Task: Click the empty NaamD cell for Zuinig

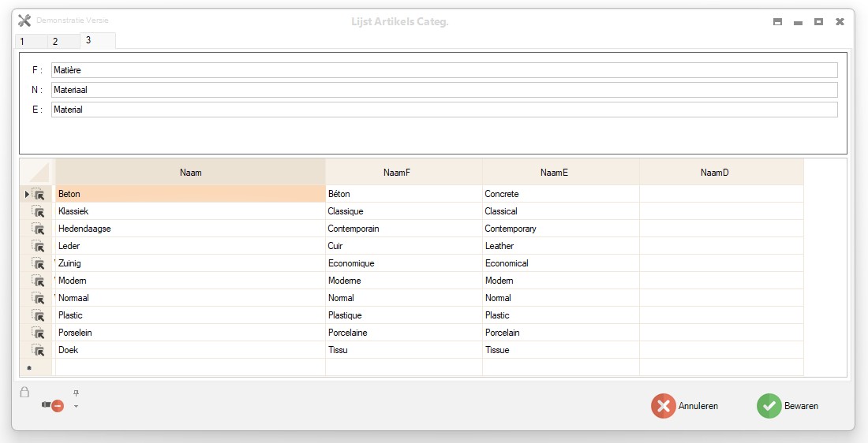Action: pyautogui.click(x=720, y=263)
